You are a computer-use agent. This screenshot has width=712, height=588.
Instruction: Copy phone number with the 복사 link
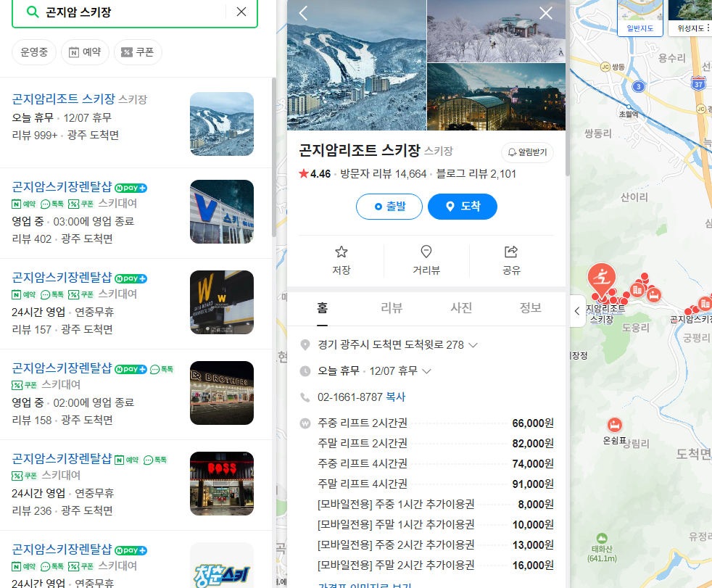(395, 397)
